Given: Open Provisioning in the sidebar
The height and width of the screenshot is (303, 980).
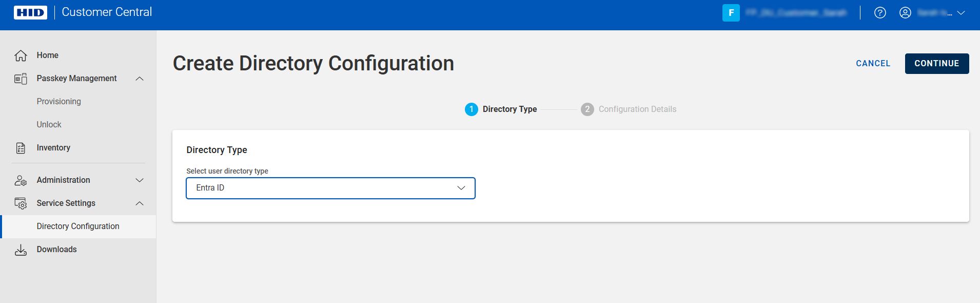Looking at the screenshot, I should (58, 102).
